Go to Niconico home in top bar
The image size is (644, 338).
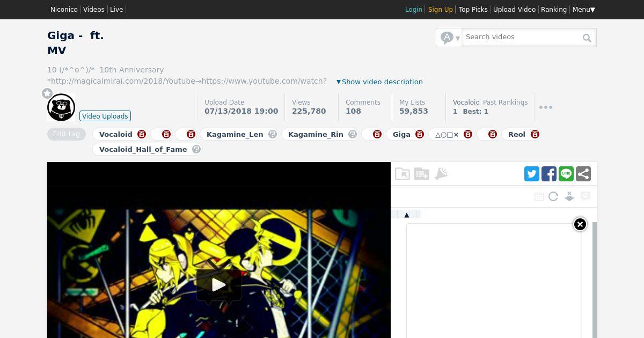coord(64,9)
